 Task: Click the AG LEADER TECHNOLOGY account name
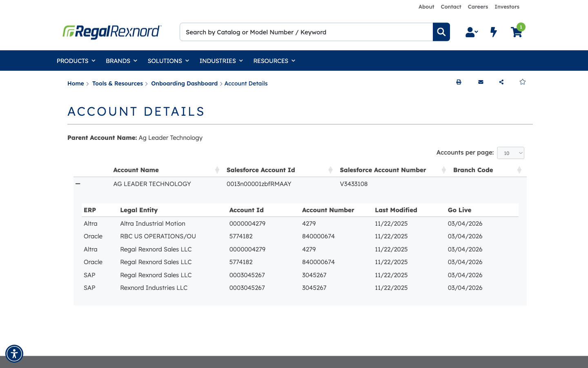[152, 184]
